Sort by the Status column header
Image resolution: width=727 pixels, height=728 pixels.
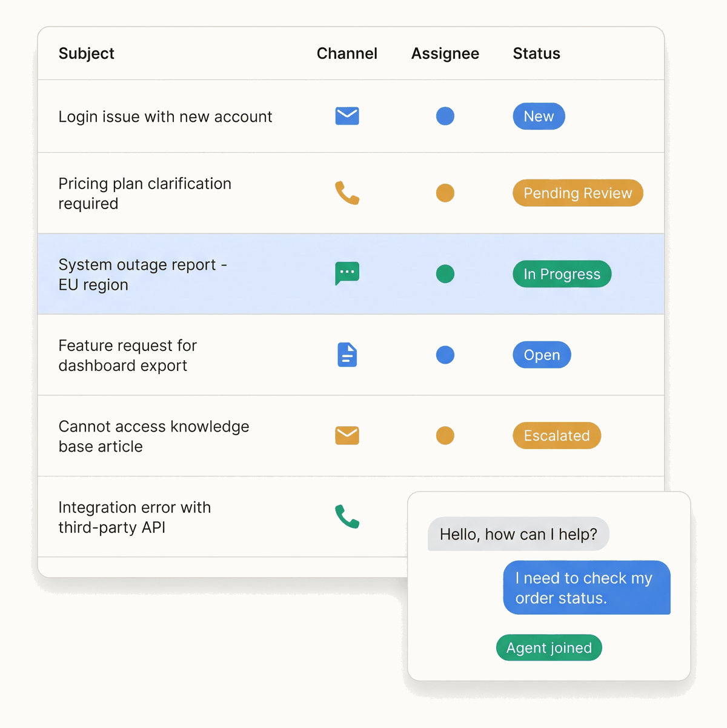tap(537, 53)
